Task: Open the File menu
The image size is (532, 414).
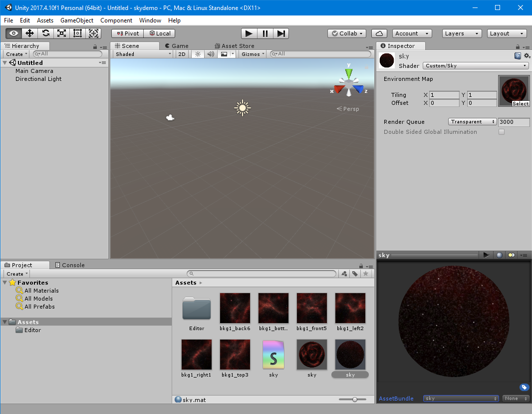Action: click(x=8, y=20)
